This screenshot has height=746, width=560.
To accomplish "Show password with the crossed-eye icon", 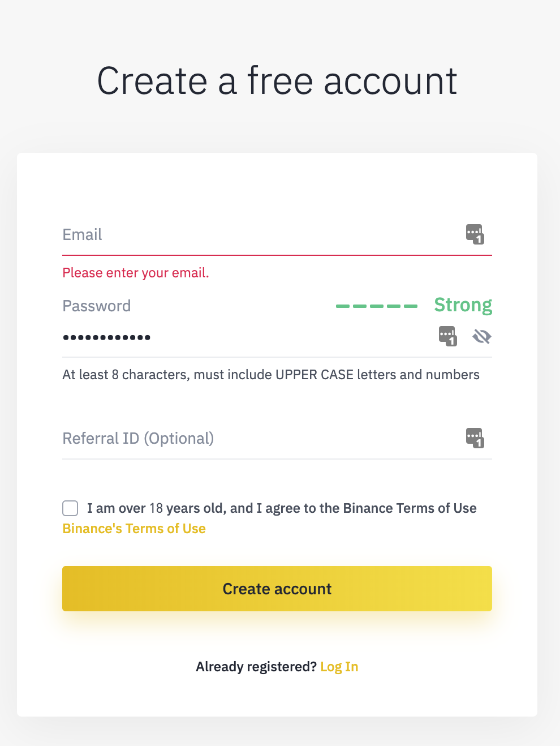I will coord(482,337).
